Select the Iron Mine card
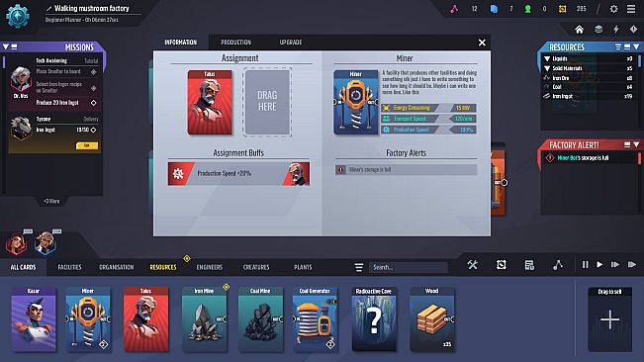Viewport: 644px width, 362px height. (204, 318)
